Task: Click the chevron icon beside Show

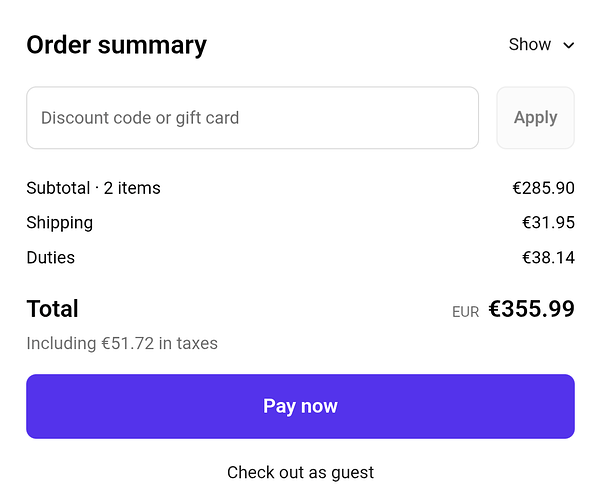Action: click(x=569, y=45)
